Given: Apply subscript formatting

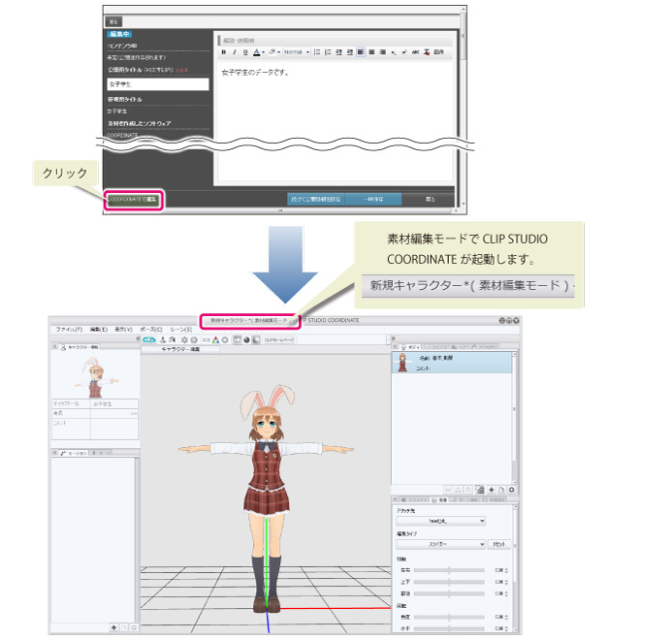Looking at the screenshot, I should [x=394, y=52].
